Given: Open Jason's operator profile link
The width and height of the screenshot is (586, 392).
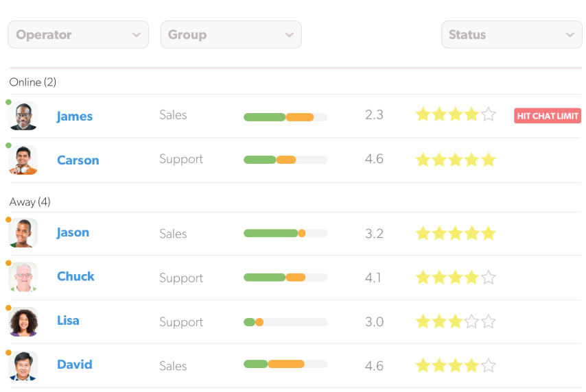Looking at the screenshot, I should pos(73,232).
